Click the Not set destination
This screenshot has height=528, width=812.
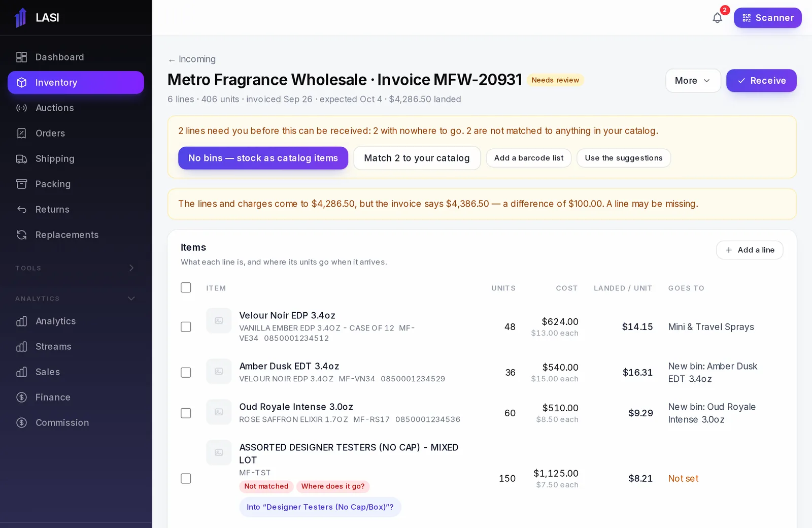pyautogui.click(x=683, y=478)
